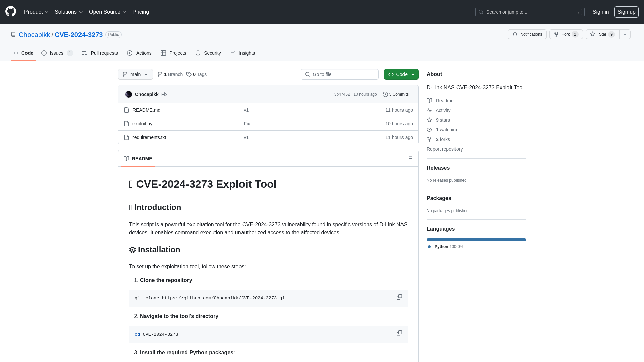Click the Projects tab

pyautogui.click(x=173, y=53)
